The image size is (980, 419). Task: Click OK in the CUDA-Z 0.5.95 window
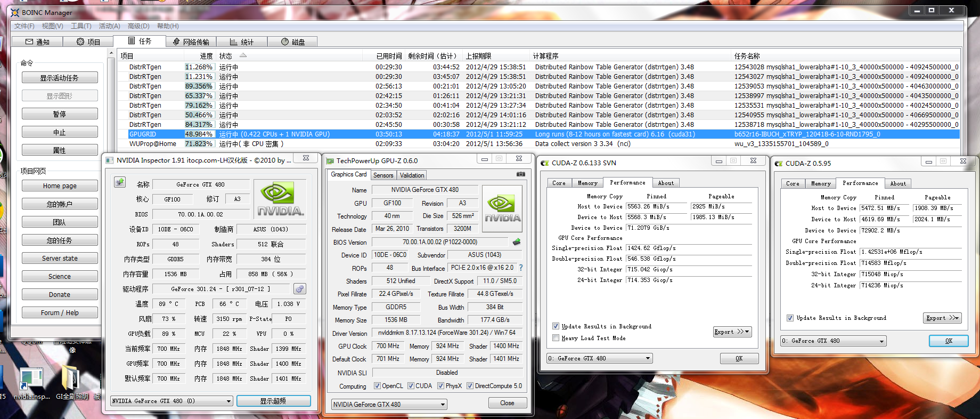(949, 341)
